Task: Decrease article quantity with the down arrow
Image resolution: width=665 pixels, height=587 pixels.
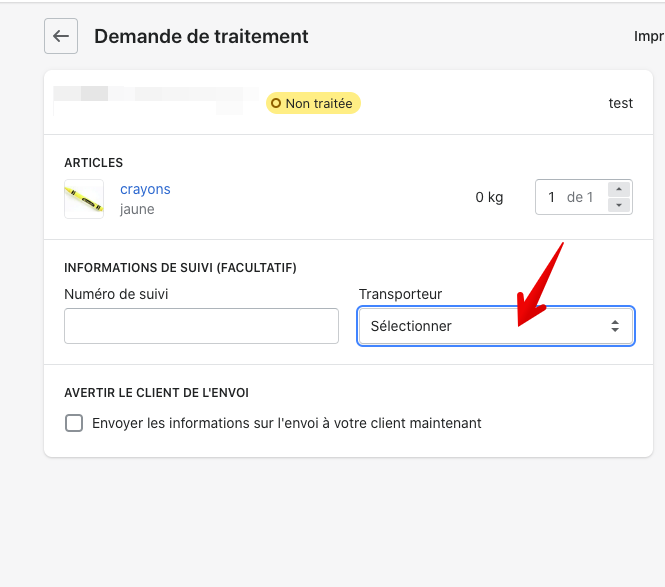Action: pos(619,205)
